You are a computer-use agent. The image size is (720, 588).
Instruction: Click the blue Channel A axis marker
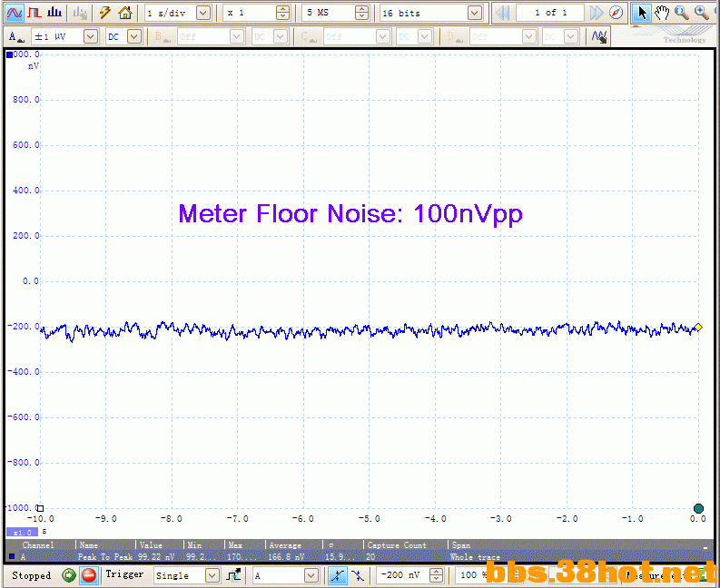coord(9,55)
